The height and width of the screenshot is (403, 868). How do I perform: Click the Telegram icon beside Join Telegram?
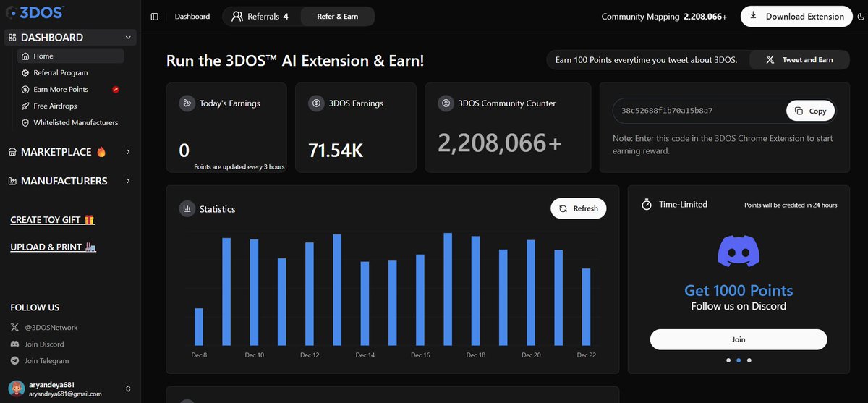(15, 360)
